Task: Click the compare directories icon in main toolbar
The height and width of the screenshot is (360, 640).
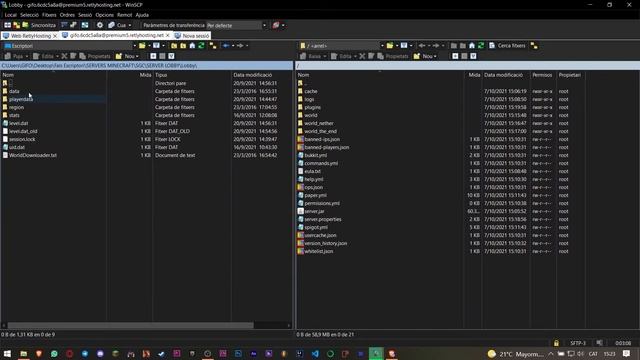Action: [16, 25]
